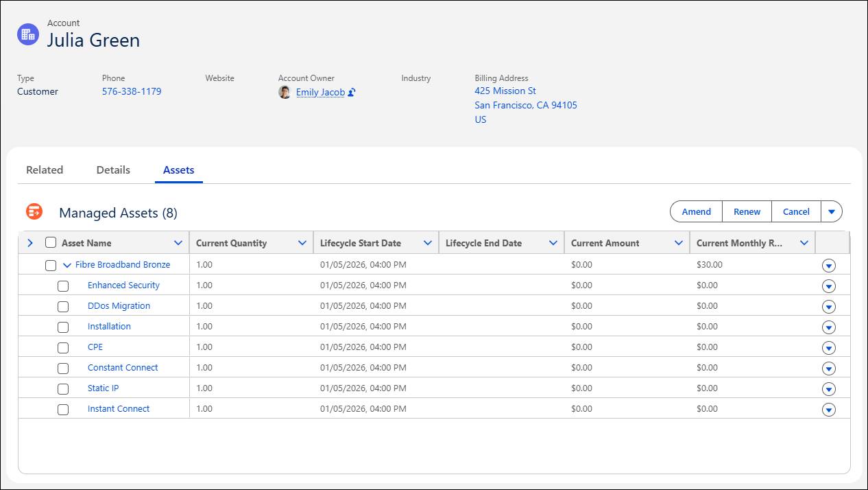The height and width of the screenshot is (490, 868).
Task: Open Asset Name column menu
Action: click(178, 243)
